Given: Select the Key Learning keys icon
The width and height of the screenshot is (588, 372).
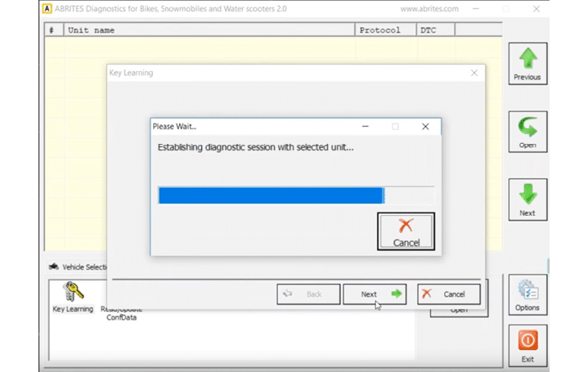Looking at the screenshot, I should (73, 296).
